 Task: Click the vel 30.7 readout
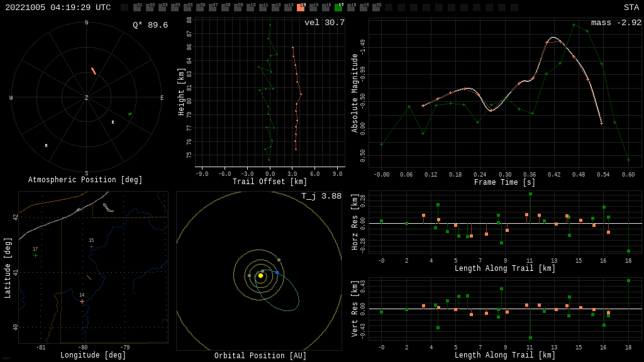pos(324,23)
